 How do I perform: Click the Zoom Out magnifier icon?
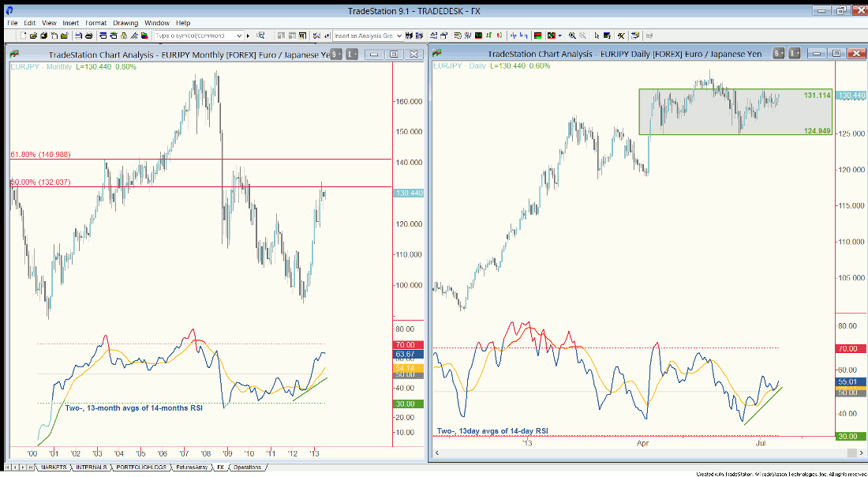tap(583, 36)
